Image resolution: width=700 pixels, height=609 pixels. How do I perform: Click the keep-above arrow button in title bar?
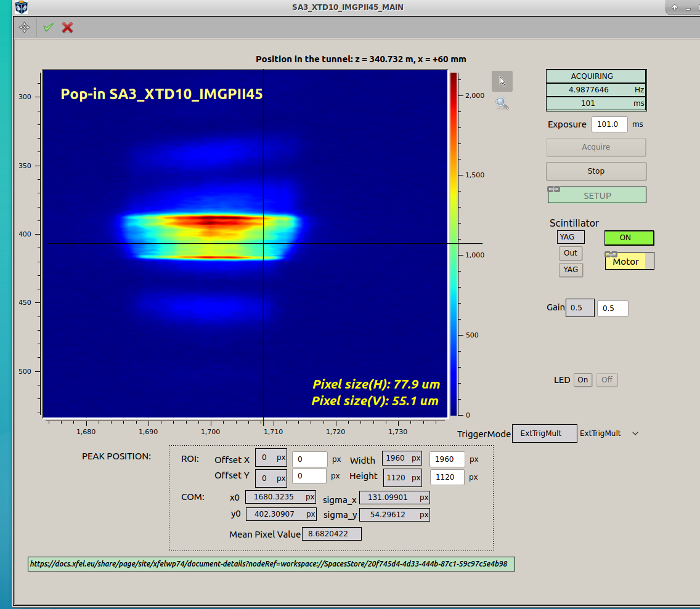click(675, 7)
